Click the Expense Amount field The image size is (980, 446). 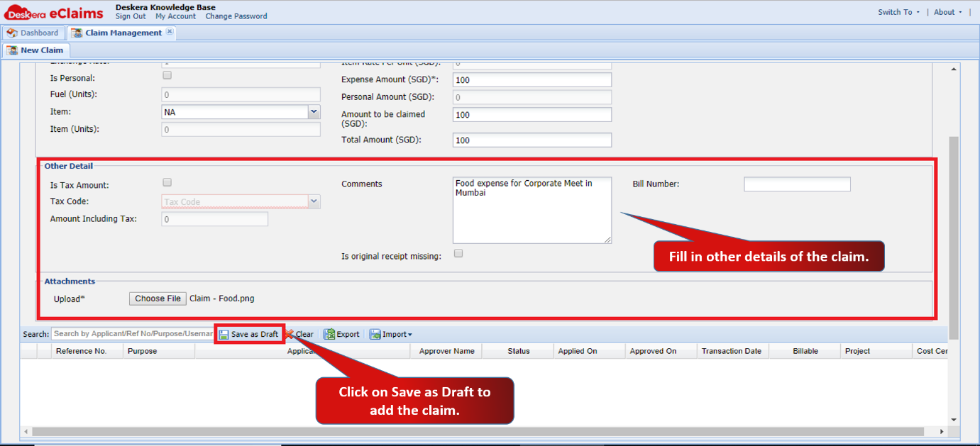pyautogui.click(x=532, y=80)
